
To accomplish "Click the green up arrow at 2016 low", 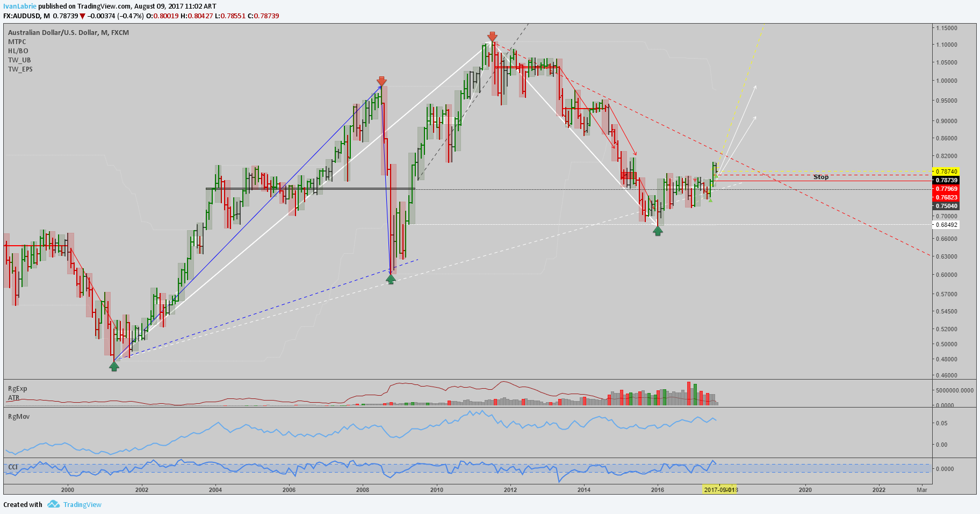I will click(658, 230).
